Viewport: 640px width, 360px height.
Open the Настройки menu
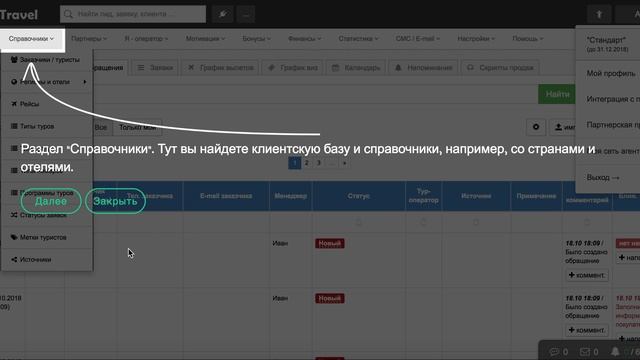476,39
